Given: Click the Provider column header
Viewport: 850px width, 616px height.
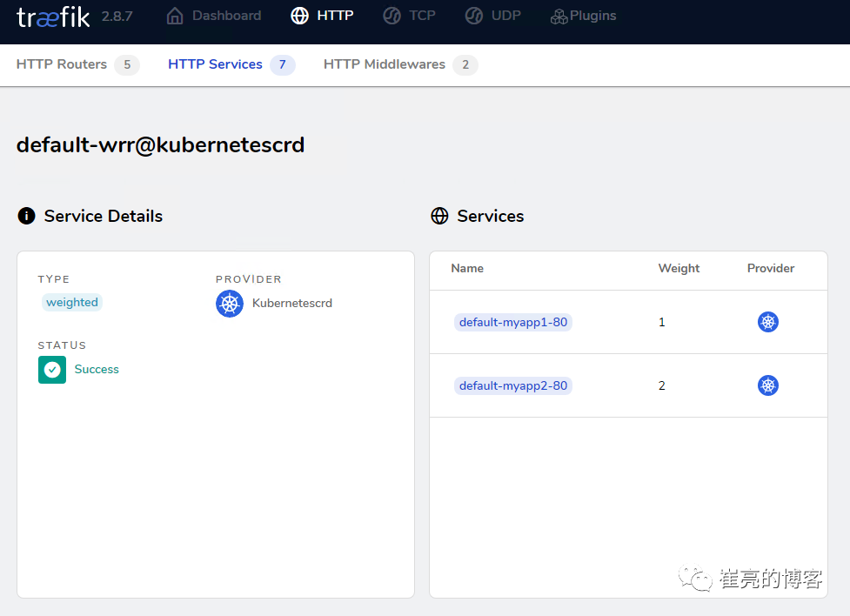Looking at the screenshot, I should click(771, 269).
